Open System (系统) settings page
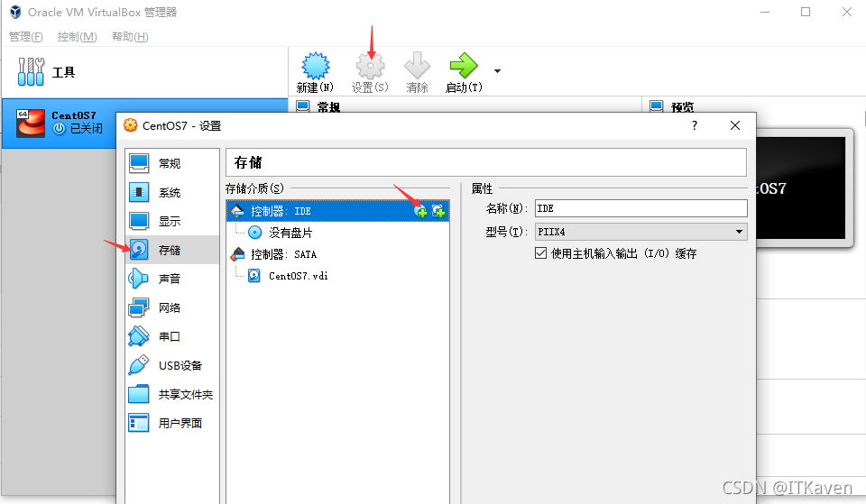The image size is (866, 504). (x=172, y=193)
